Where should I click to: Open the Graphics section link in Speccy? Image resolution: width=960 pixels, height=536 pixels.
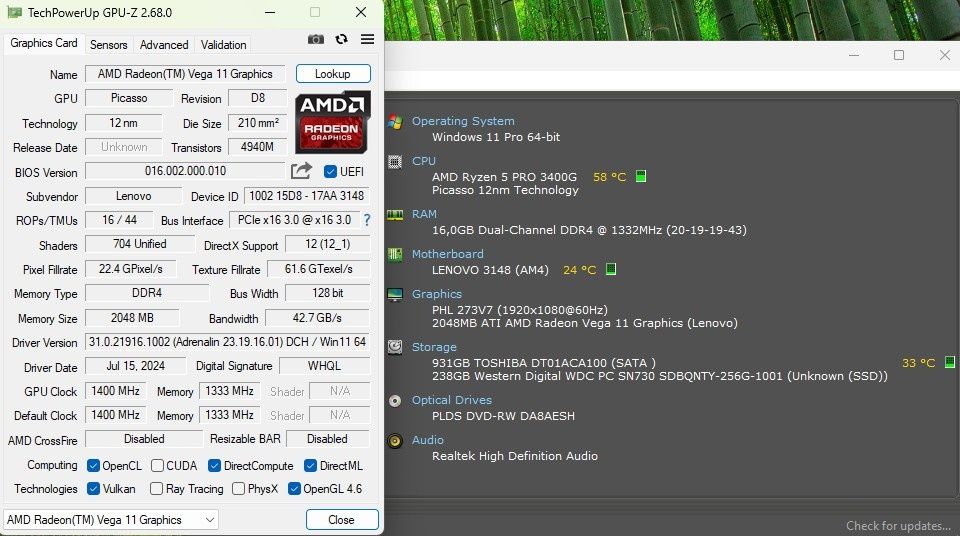437,293
